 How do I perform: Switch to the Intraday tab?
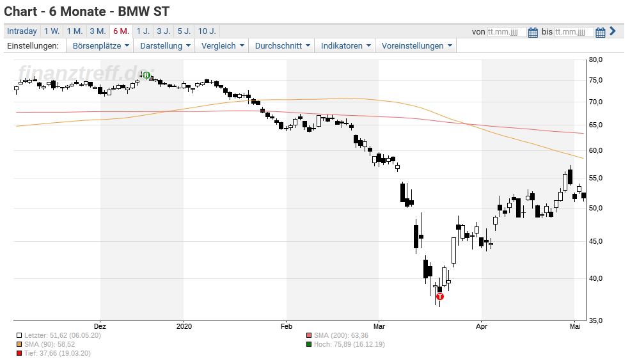(x=22, y=31)
